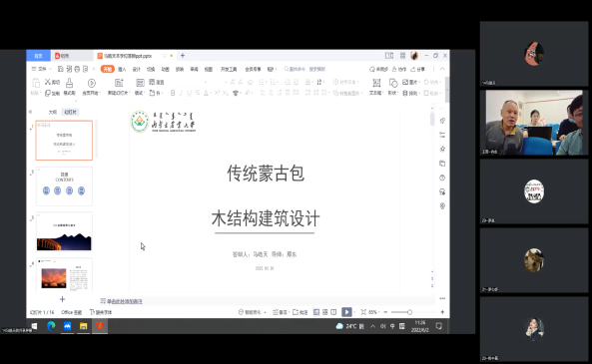Click the New Slide icon in ribbon

(x=119, y=83)
